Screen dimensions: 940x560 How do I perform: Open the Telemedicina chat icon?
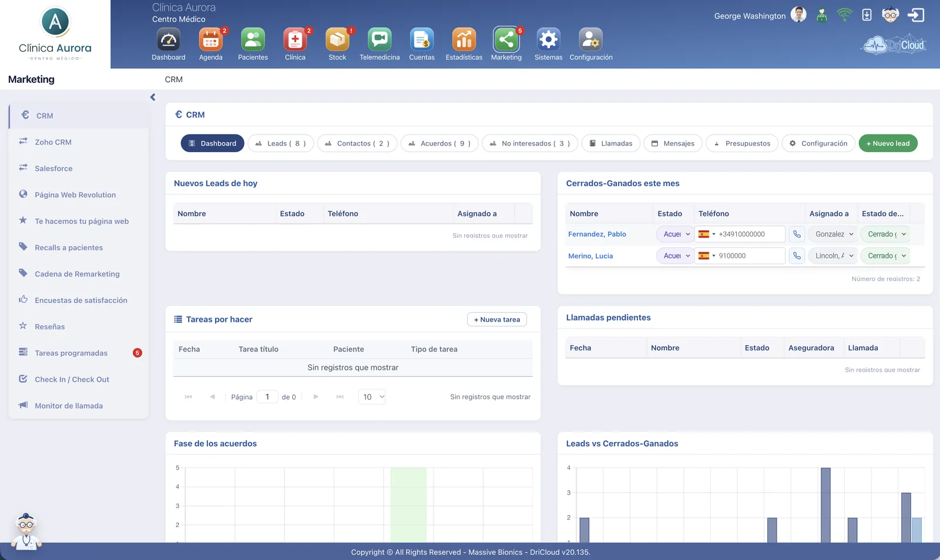click(x=380, y=40)
